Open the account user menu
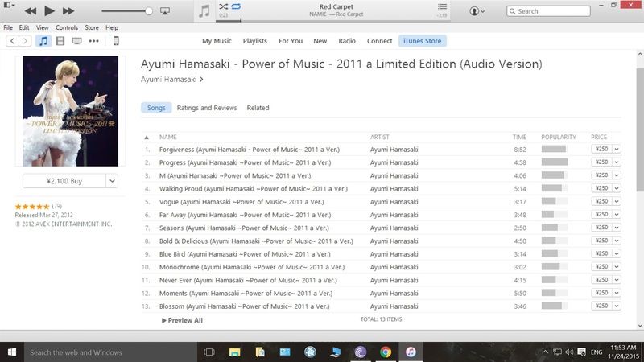 point(477,11)
